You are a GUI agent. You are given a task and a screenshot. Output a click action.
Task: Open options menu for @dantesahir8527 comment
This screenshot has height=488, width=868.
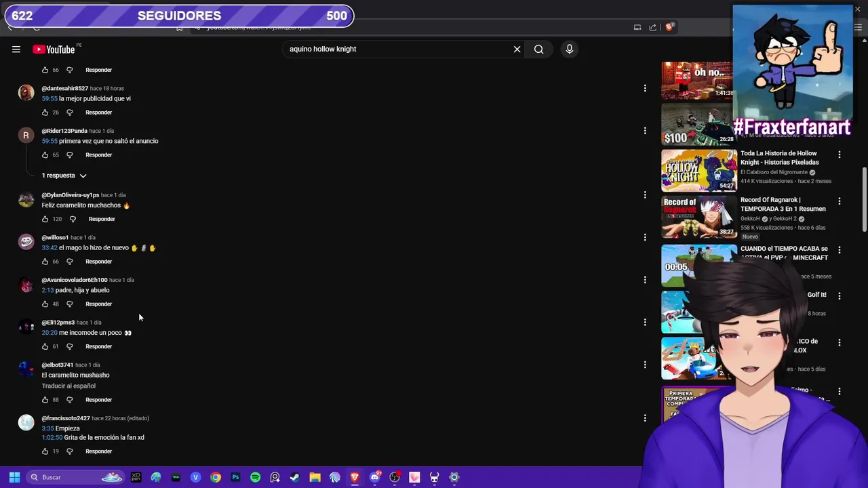click(x=645, y=88)
